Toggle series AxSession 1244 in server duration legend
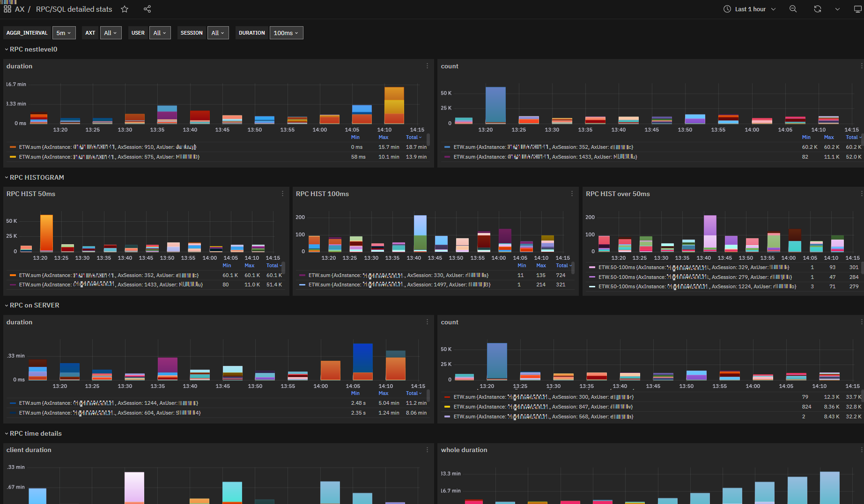 coord(109,403)
